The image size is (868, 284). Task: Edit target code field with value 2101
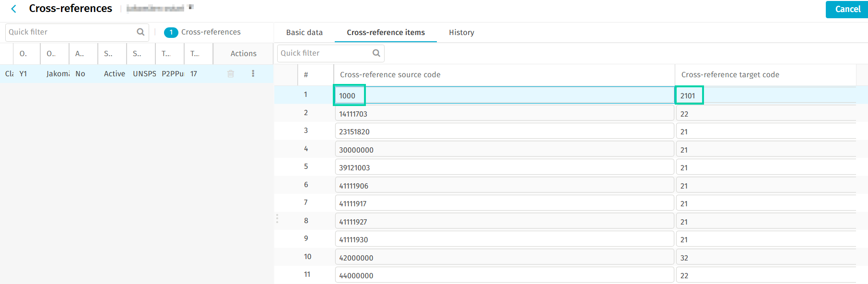point(765,95)
